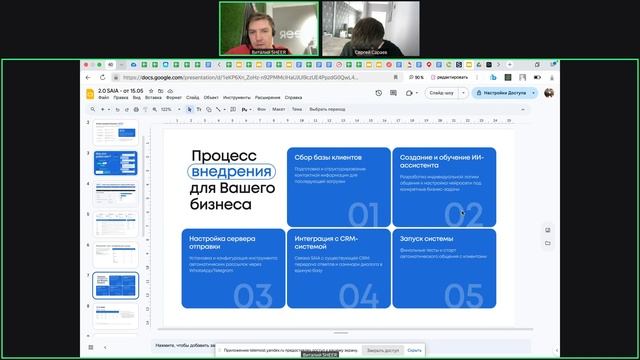640x360 pixels.
Task: Select slide 5 thumbnail
Action: [116, 224]
